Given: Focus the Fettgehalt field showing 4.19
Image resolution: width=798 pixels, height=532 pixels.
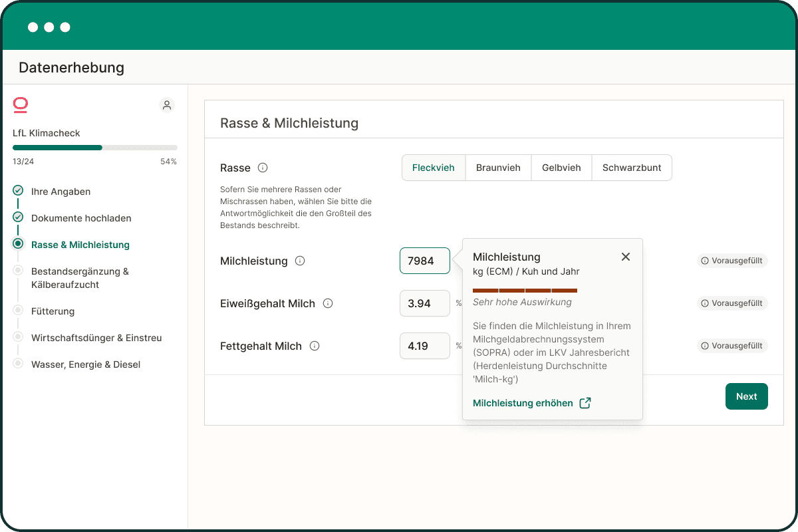Looking at the screenshot, I should pyautogui.click(x=425, y=346).
